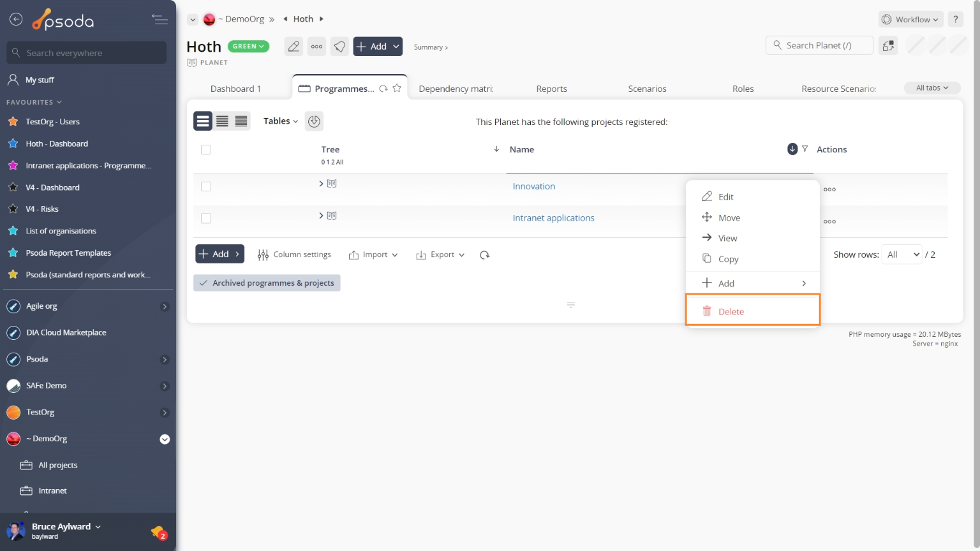Click the sort down arrow in Name column
Viewport: 980px width, 551px height.
(x=496, y=149)
